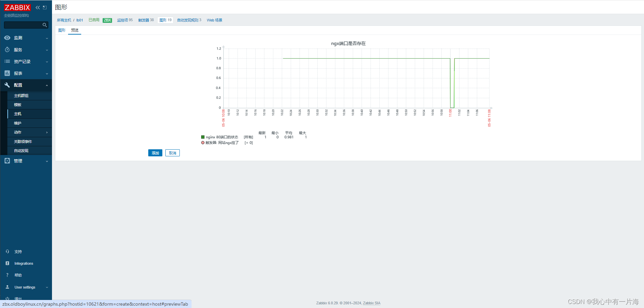Click red trigger legend circle
The width and height of the screenshot is (644, 308).
pos(203,143)
